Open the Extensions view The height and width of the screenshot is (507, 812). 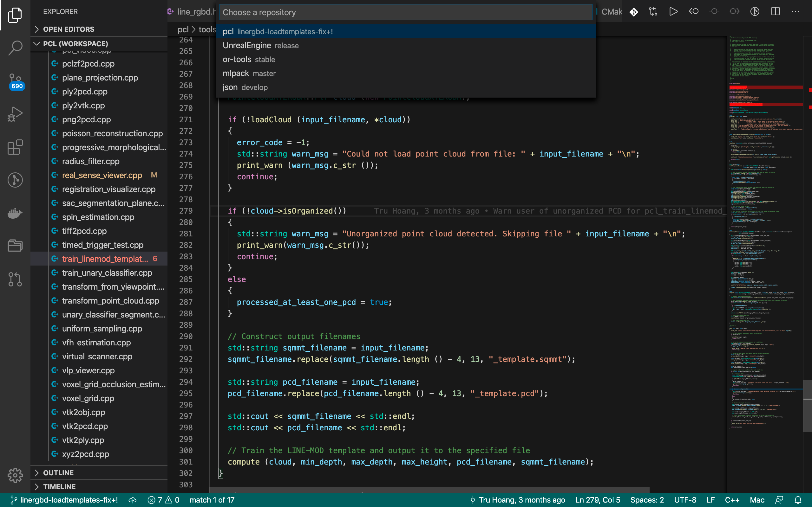point(15,148)
